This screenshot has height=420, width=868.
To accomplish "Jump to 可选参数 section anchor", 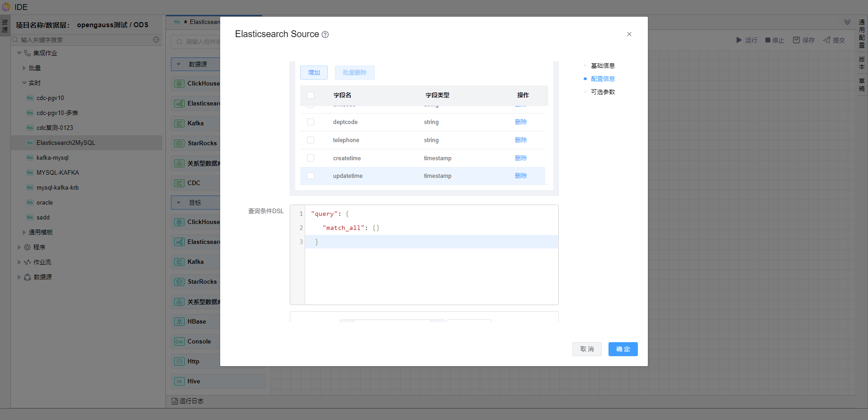I will (x=603, y=92).
